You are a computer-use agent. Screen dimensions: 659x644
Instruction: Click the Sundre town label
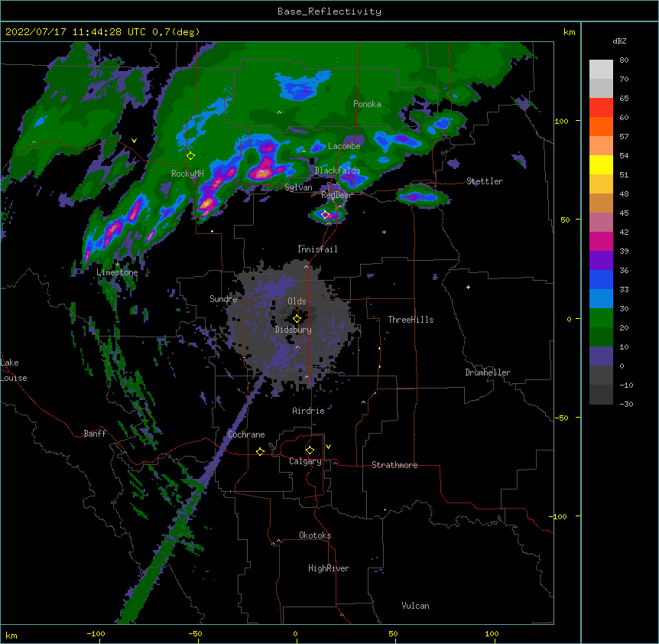tap(223, 299)
